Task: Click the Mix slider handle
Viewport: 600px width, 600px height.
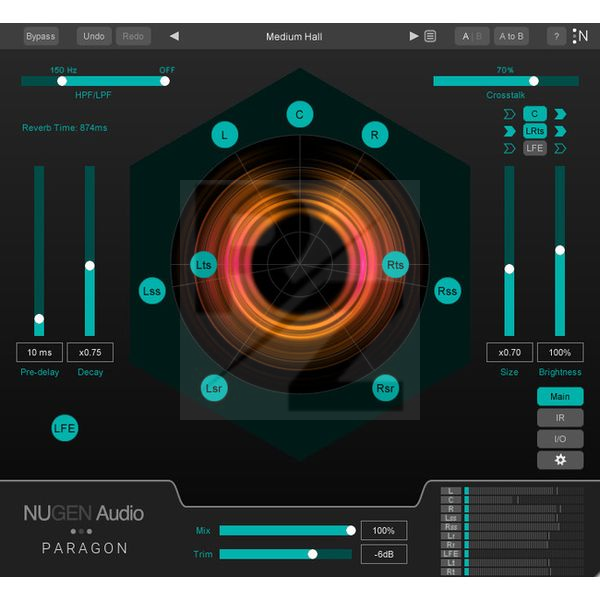Action: (x=351, y=530)
